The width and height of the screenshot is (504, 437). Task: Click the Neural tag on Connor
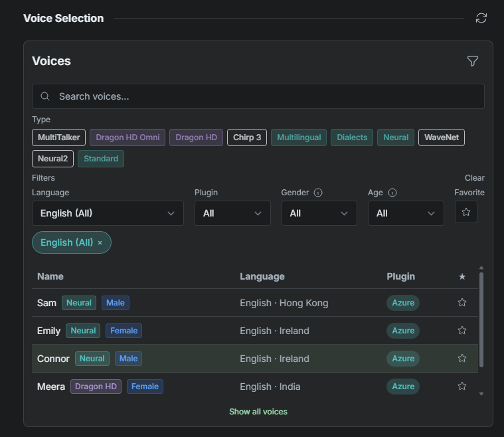coord(92,359)
